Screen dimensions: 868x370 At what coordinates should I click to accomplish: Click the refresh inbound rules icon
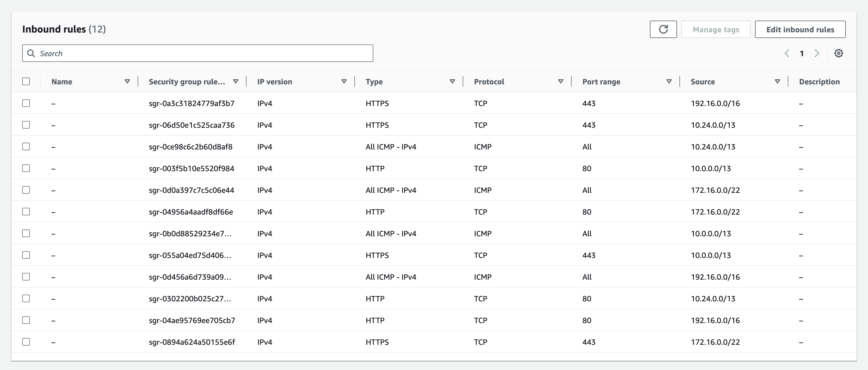tap(663, 29)
